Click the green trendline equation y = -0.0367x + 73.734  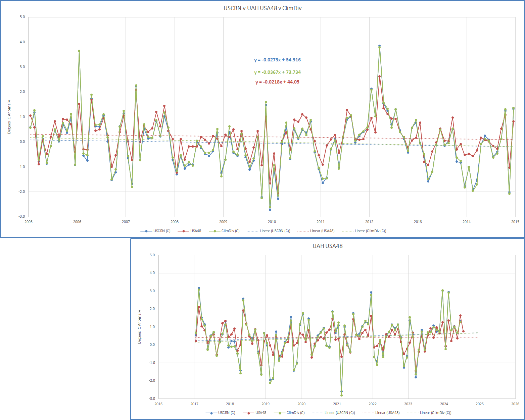point(277,72)
